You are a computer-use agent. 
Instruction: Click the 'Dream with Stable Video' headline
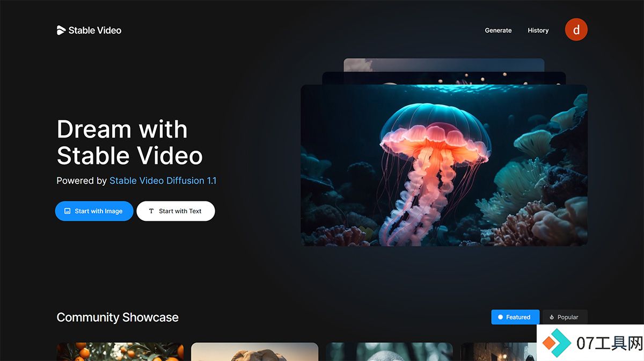tap(129, 142)
